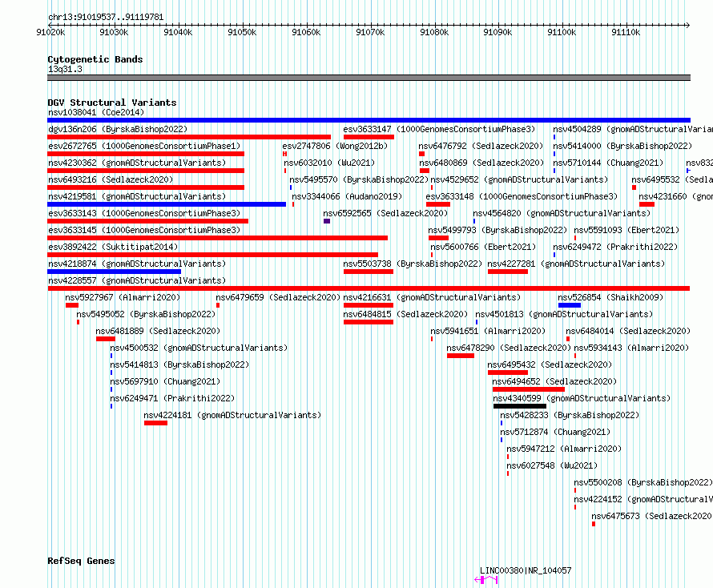Click esv2672765 (1000GenomesConsortiumPhase1) label

(x=144, y=146)
